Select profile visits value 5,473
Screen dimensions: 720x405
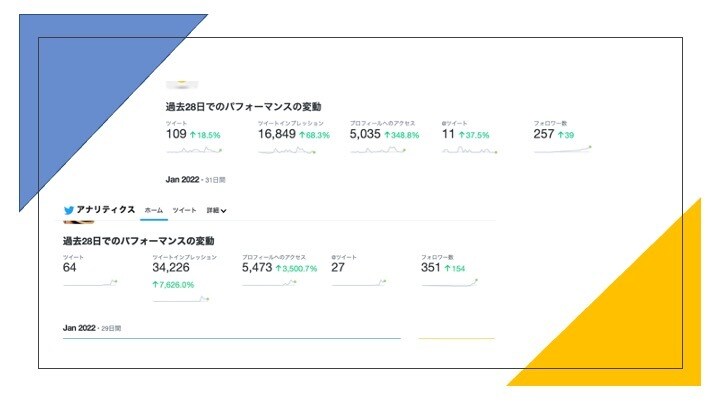[x=257, y=268]
